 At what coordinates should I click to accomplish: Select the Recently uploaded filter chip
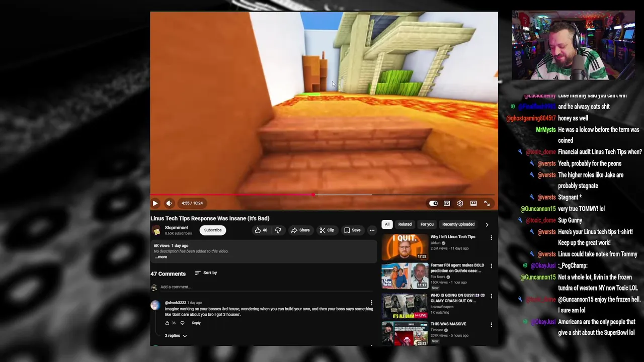[x=458, y=224]
